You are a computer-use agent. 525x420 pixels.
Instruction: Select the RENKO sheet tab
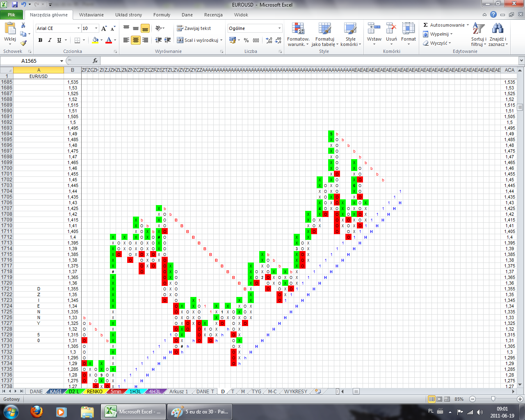(x=95, y=391)
